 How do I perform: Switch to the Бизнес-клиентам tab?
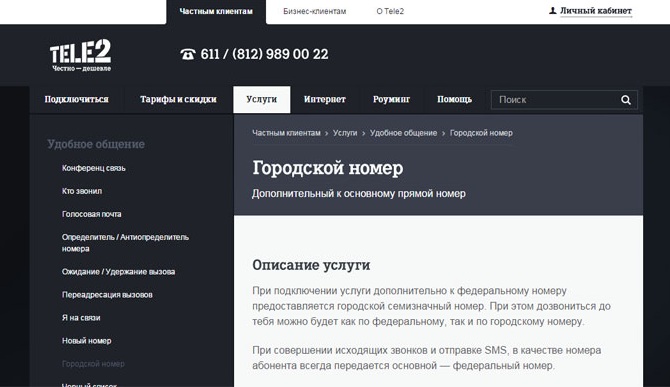tap(314, 12)
